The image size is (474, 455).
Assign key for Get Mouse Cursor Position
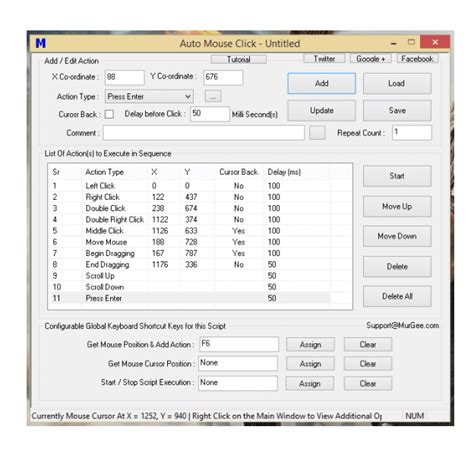pos(310,364)
